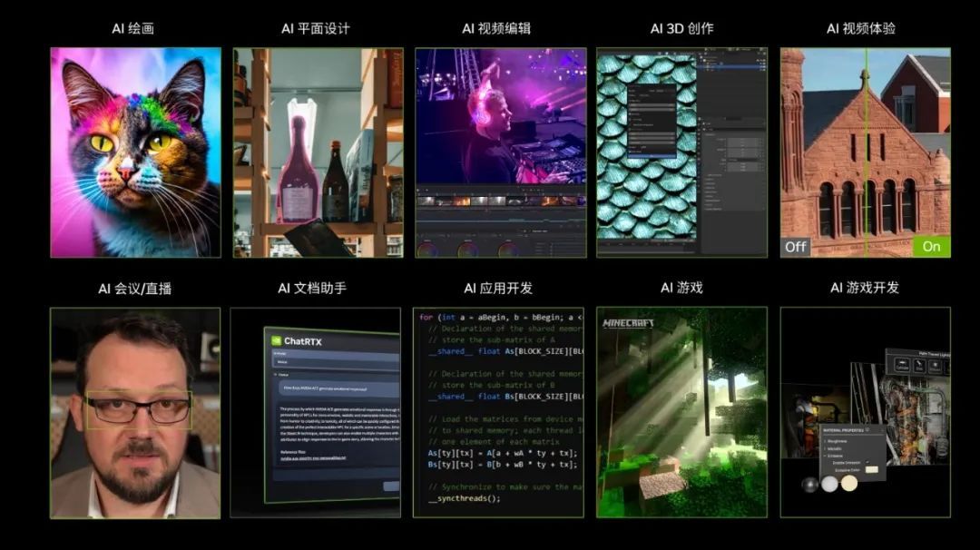
Task: Open the ChatRTX reference file link
Action: point(312,458)
